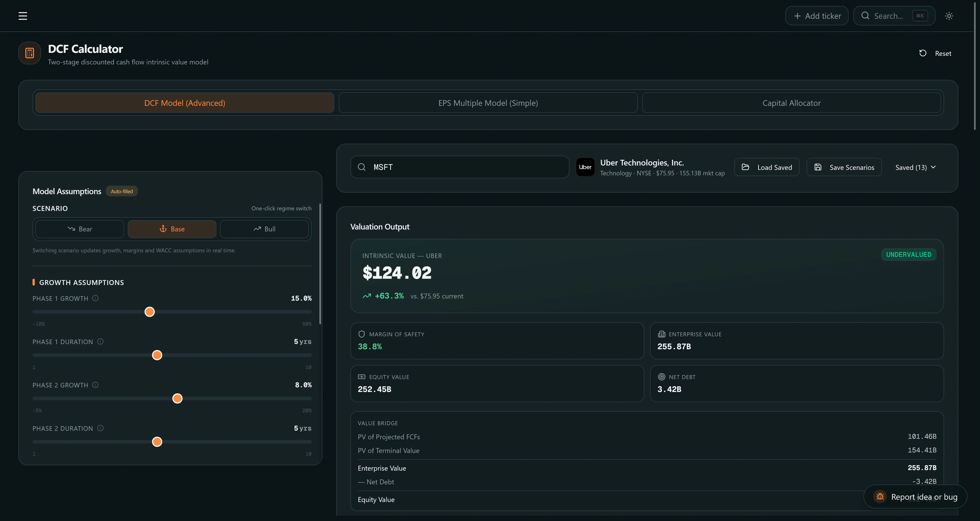This screenshot has height=521, width=980.
Task: Select the Bull scenario
Action: 264,229
